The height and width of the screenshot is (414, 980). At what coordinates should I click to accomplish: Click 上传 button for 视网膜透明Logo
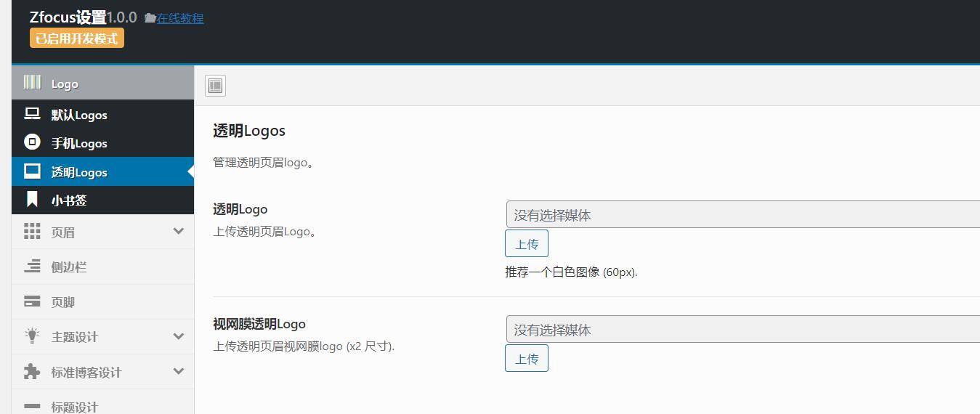[x=527, y=358]
